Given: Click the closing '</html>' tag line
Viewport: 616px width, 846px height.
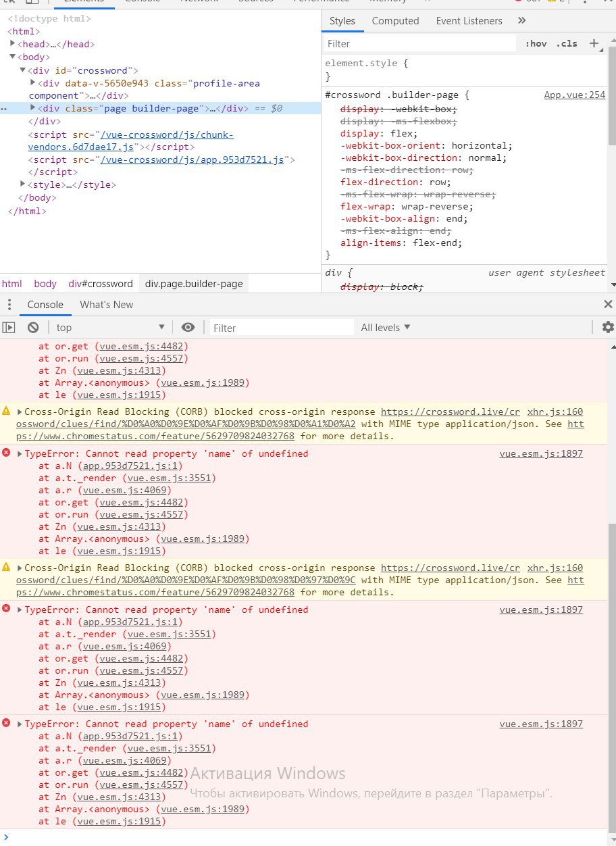Looking at the screenshot, I should pos(27,211).
